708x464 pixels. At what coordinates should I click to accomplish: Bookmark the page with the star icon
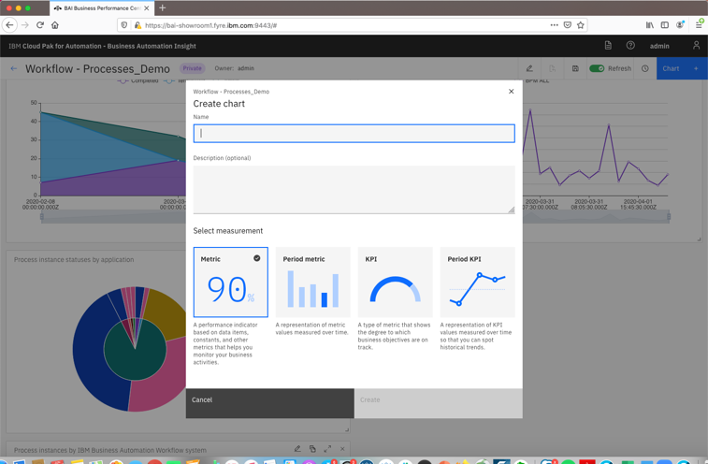pos(581,25)
